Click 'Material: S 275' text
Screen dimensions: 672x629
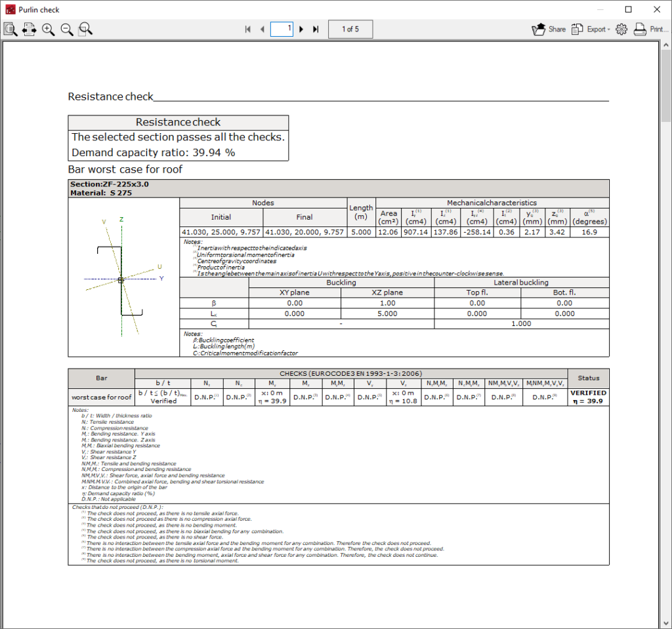[101, 193]
